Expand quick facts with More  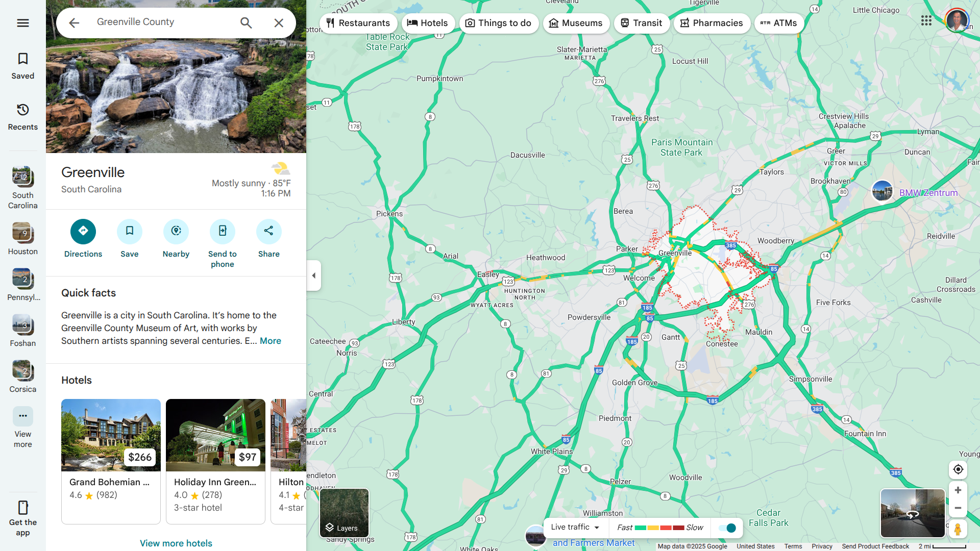271,341
